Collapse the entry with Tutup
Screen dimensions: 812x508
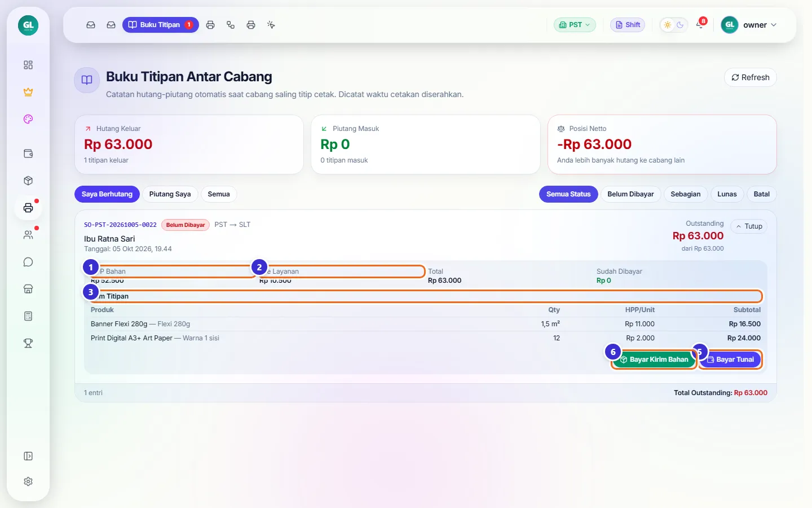749,226
